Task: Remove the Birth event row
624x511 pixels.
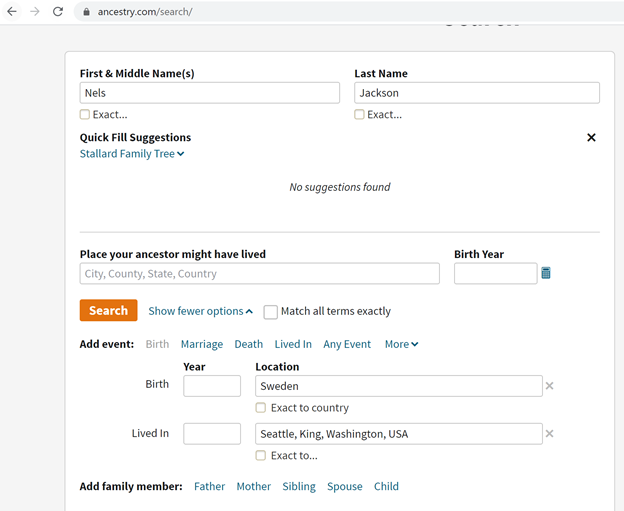Action: click(x=550, y=386)
